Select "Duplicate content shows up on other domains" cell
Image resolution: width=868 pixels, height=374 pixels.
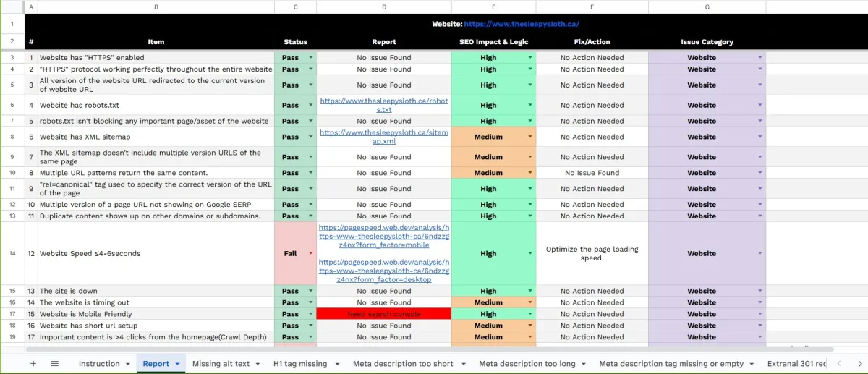click(x=156, y=216)
